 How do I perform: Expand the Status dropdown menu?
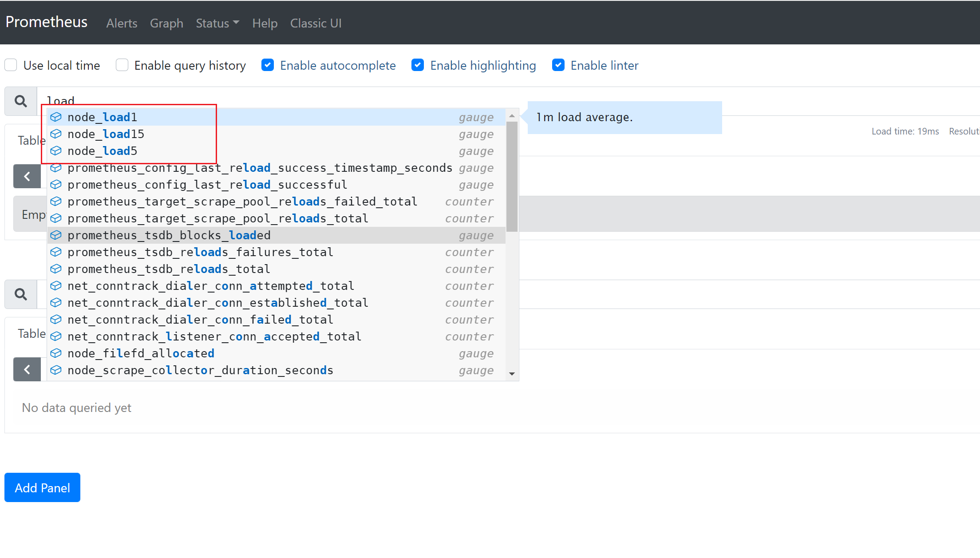click(x=217, y=23)
